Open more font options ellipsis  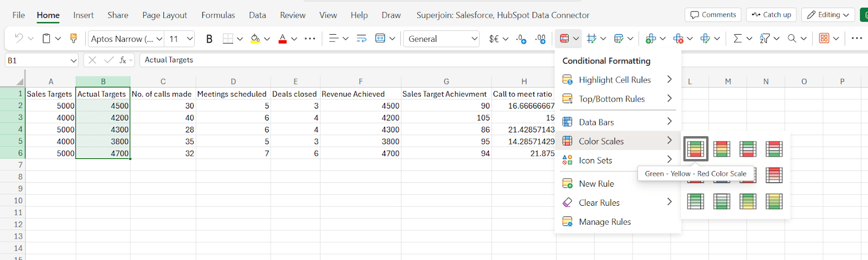pyautogui.click(x=310, y=39)
